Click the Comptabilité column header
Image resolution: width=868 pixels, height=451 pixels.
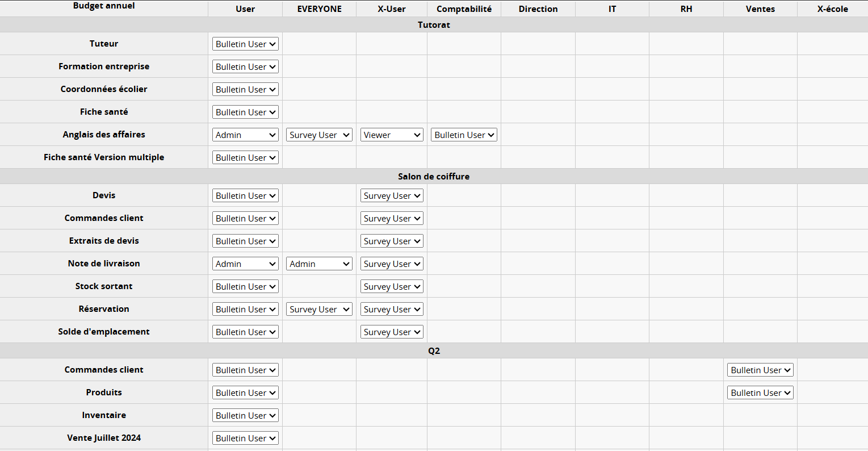point(464,9)
